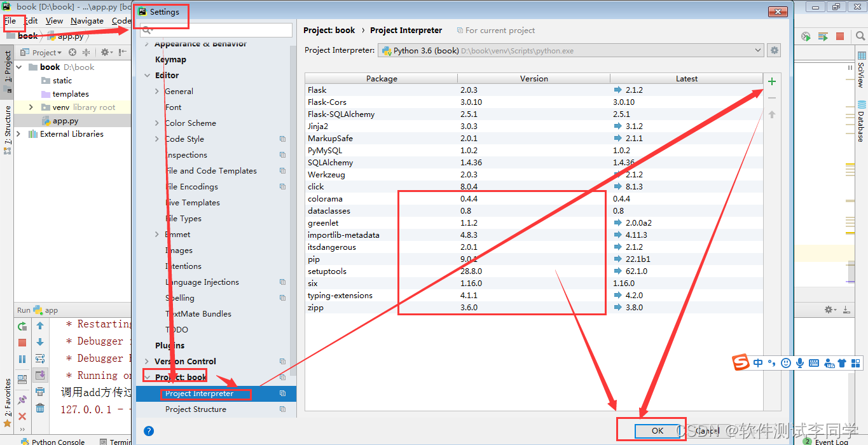
Task: Select app.py in the project tree
Action: click(65, 121)
